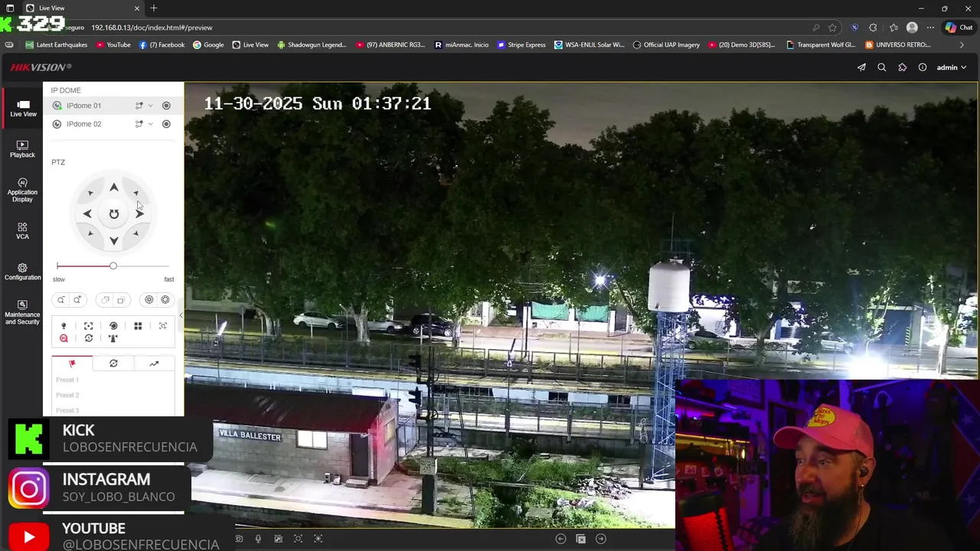Start PTZ auto-scan center button

[113, 214]
